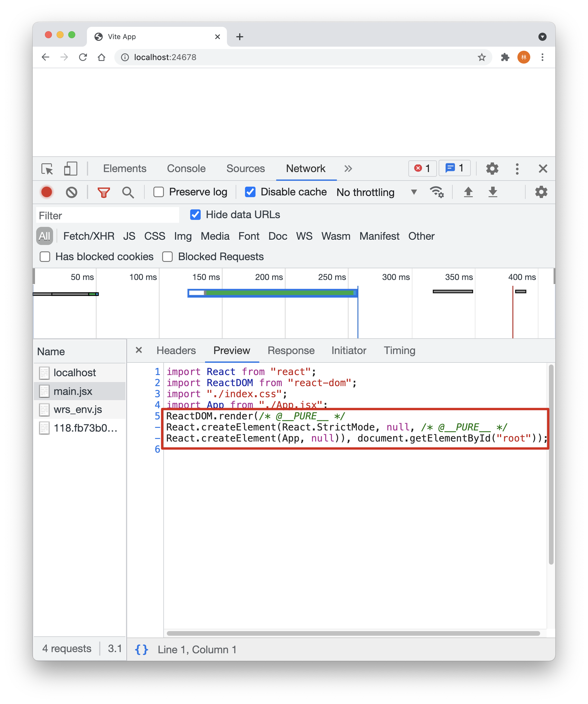The width and height of the screenshot is (588, 704).
Task: Open the No throttling dropdown
Action: coord(377,192)
